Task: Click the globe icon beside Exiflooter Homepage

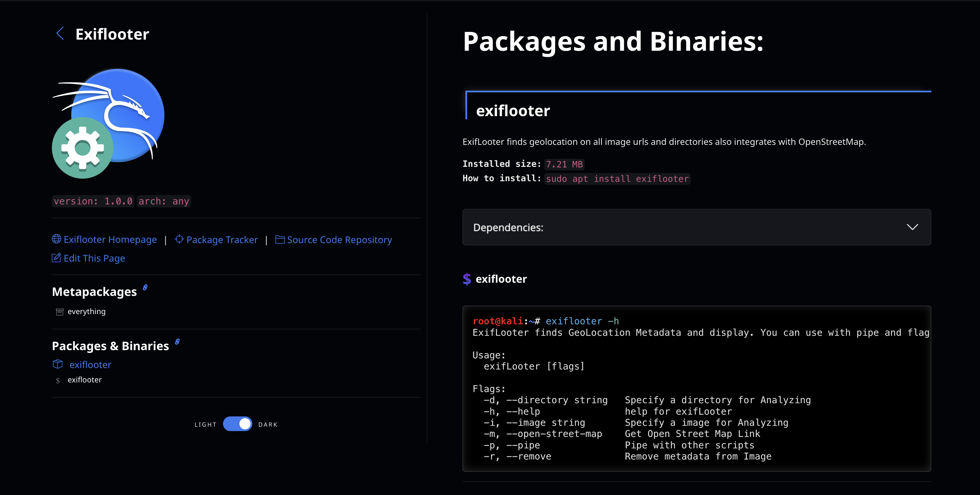Action: (x=56, y=239)
